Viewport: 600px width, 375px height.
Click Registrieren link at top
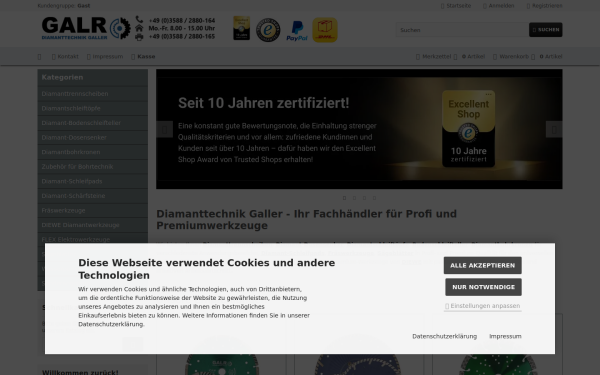545,6
